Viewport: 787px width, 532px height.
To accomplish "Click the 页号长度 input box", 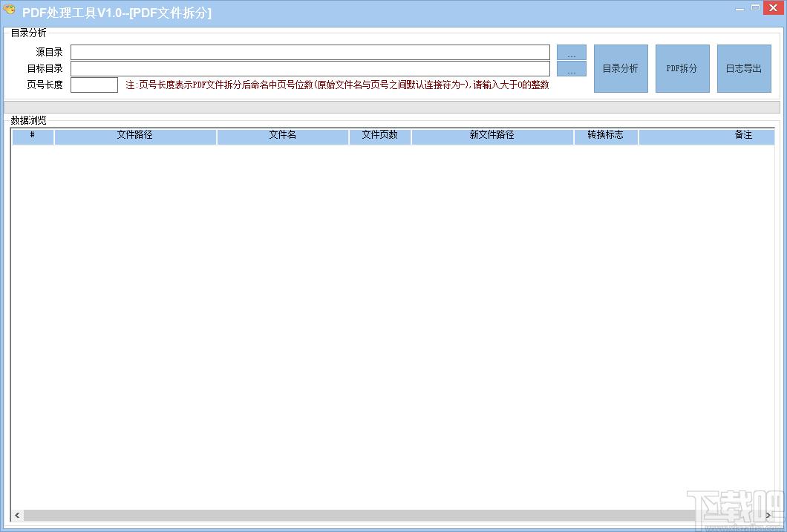I will (x=94, y=85).
